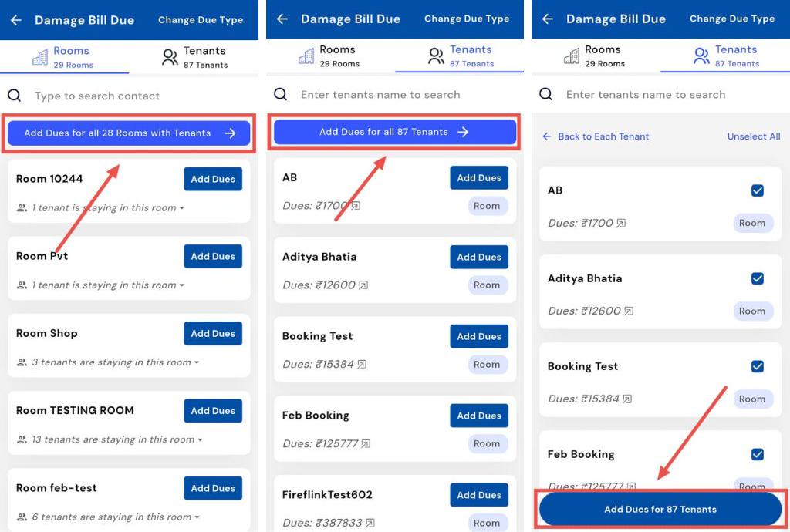Screen dimensions: 790x532
Task: Expand "13 tenants are staying" dropdown in TESTING ROOM
Action: pyautogui.click(x=200, y=439)
